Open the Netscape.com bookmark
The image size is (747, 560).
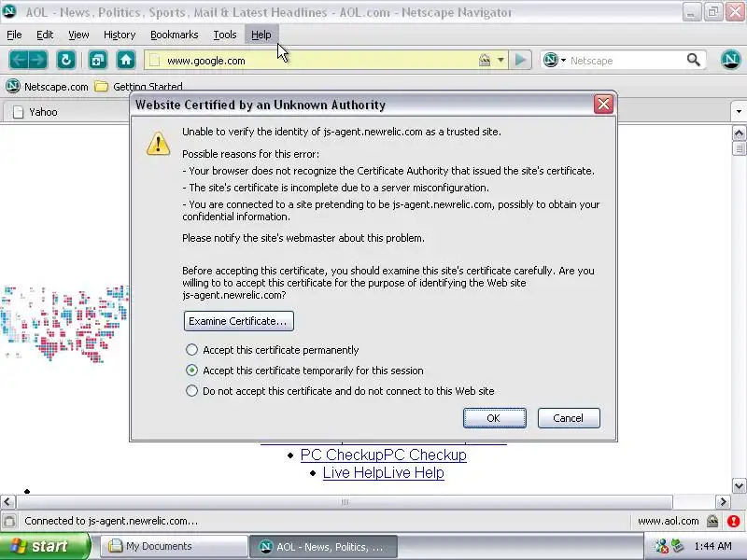[x=47, y=87]
